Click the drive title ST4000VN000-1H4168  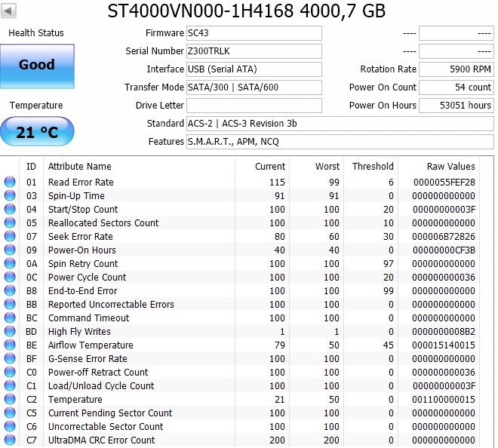click(x=201, y=11)
